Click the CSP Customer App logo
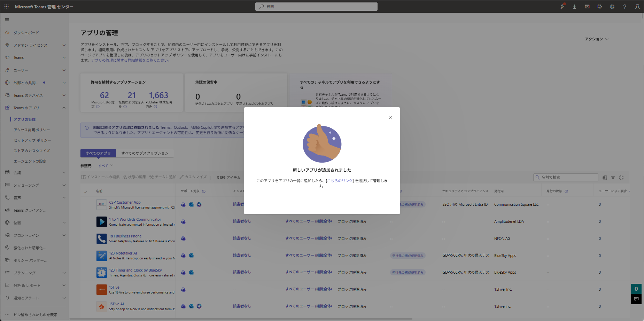 (101, 204)
